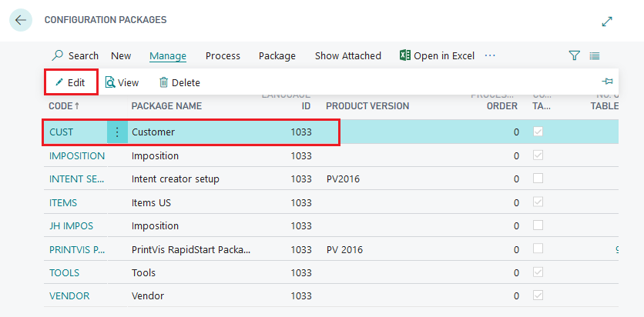Click 1033 language ID in VENDOR row
This screenshot has width=644, height=317.
tap(301, 296)
